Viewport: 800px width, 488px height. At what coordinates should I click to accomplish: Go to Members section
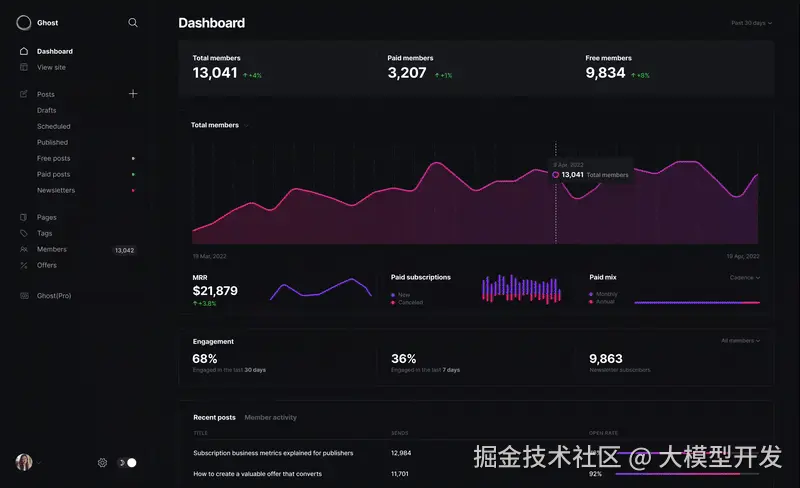coord(52,249)
